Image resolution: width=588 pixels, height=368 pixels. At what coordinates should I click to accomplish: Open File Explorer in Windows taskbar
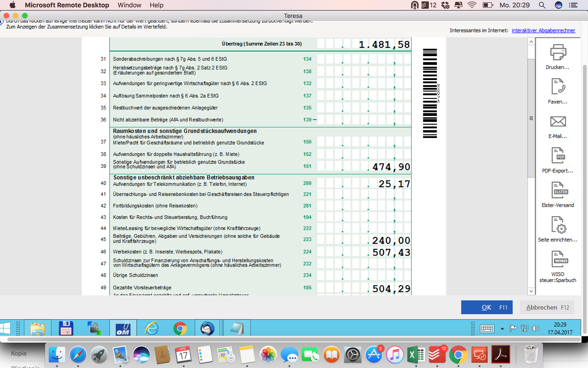[x=38, y=328]
